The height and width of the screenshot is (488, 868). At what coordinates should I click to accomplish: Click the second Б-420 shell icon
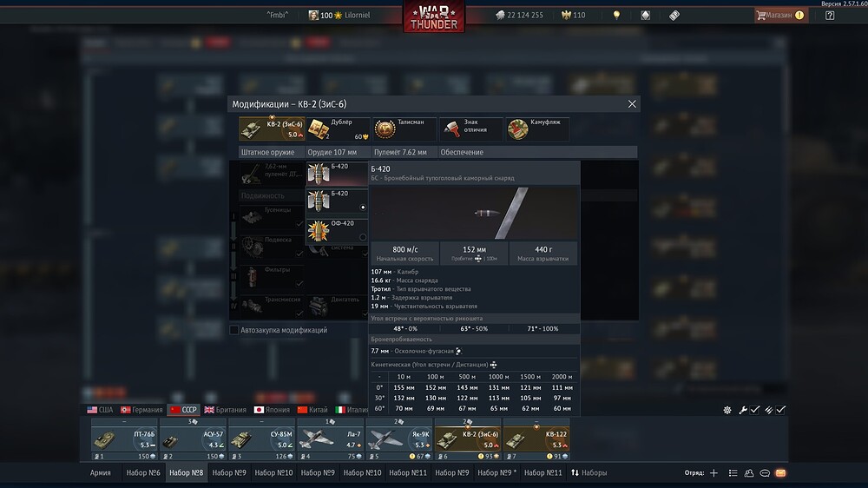pyautogui.click(x=319, y=201)
